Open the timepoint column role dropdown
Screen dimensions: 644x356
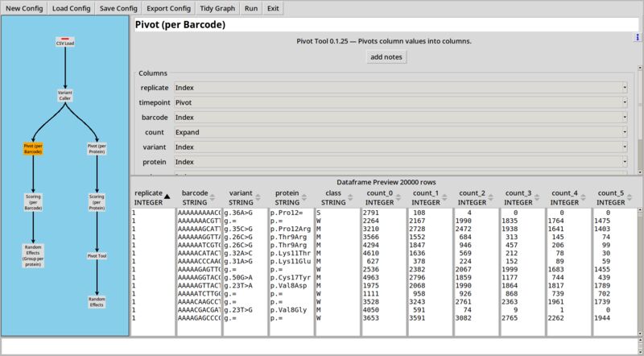point(400,102)
